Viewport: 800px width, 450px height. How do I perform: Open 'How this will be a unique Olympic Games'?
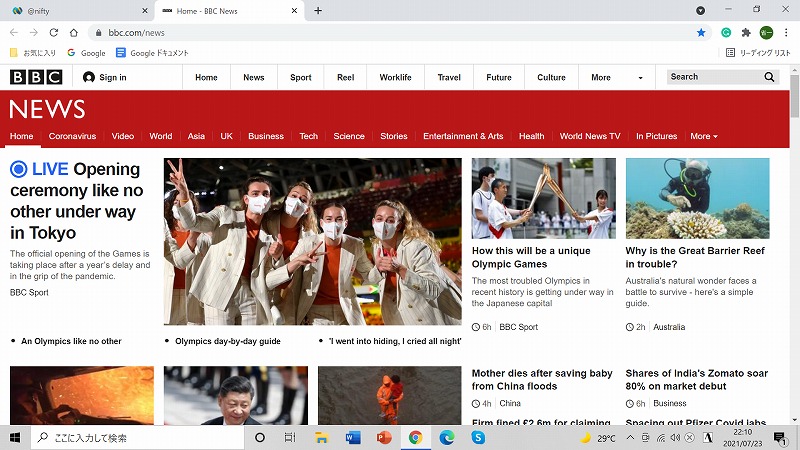coord(531,258)
